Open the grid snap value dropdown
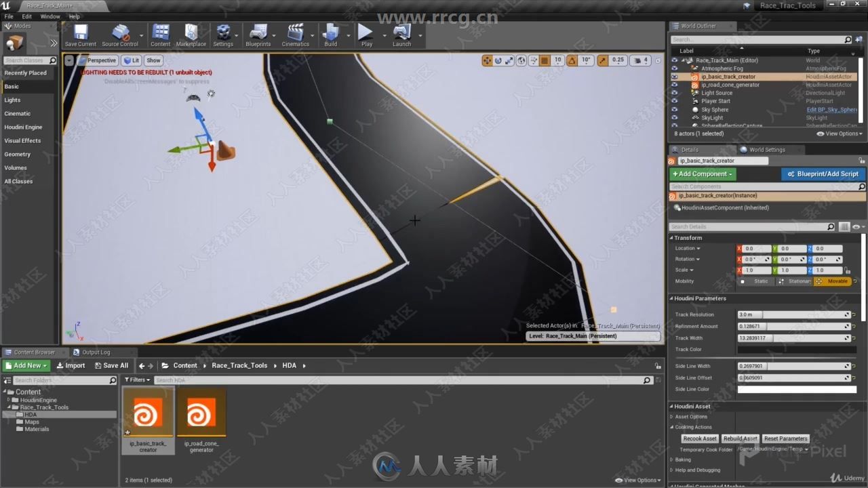The width and height of the screenshot is (868, 488). click(558, 60)
